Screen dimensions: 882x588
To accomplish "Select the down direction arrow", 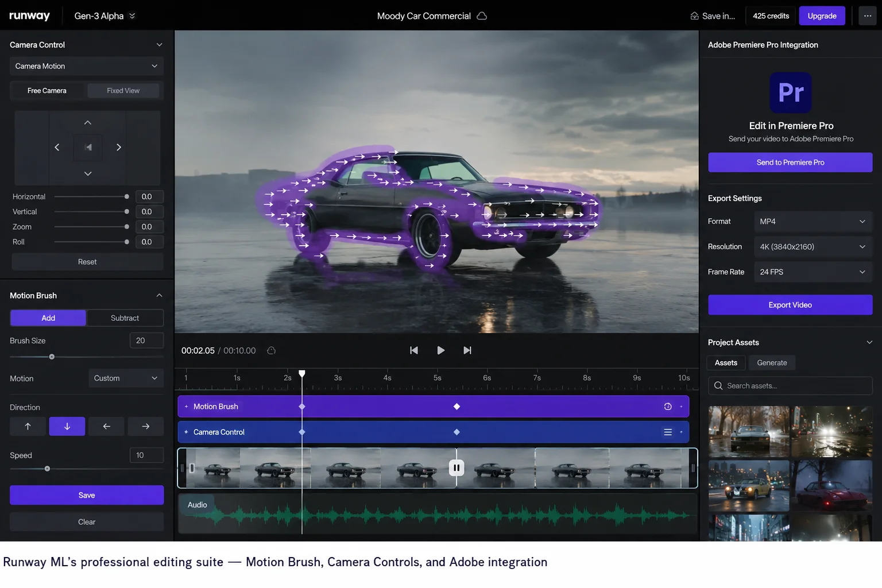I will click(67, 427).
